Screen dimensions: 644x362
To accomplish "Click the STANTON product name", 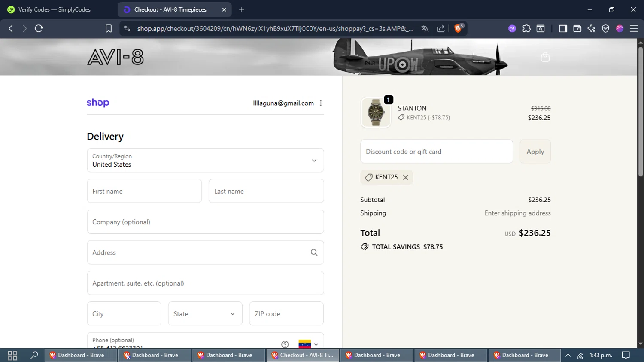I will tap(412, 108).
